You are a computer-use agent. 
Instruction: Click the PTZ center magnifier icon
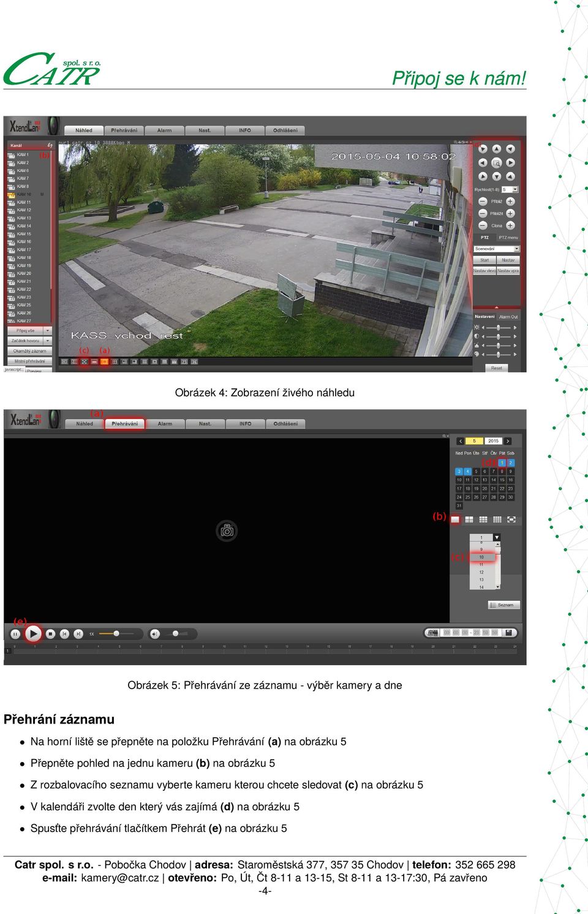point(497,163)
